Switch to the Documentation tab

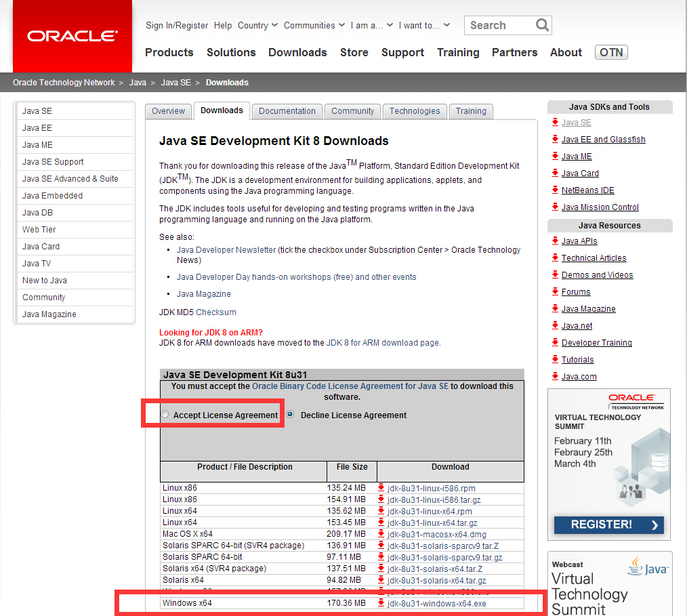287,111
